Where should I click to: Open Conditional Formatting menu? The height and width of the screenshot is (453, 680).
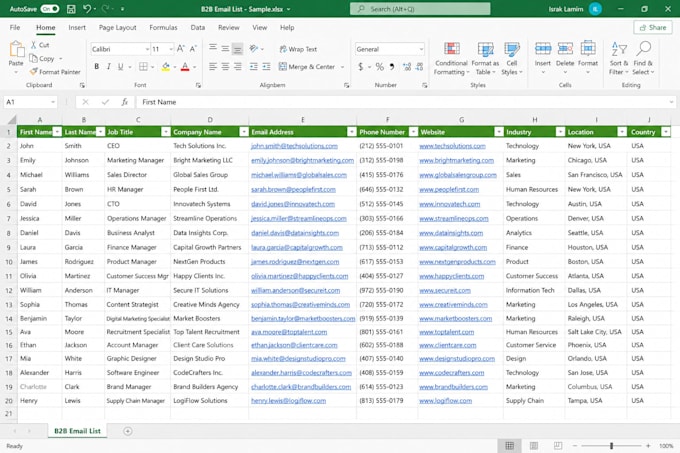[451, 59]
